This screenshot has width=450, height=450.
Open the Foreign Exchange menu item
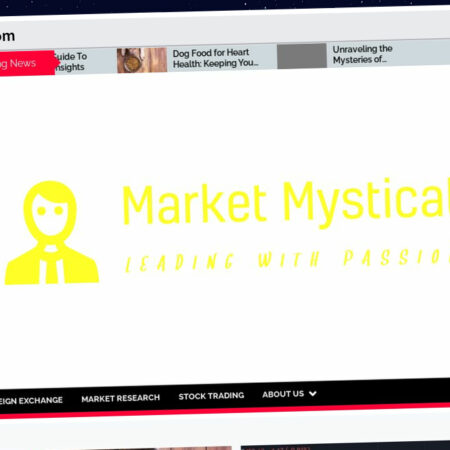(x=31, y=400)
